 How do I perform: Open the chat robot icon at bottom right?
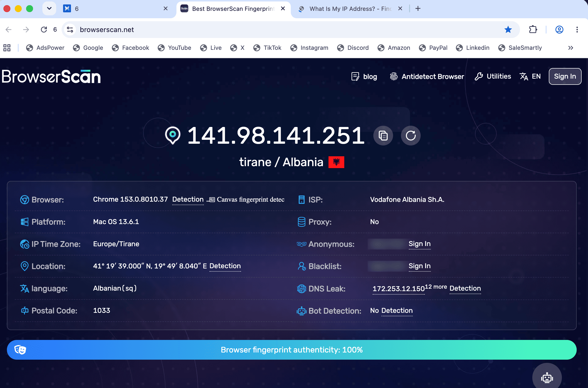[547, 378]
